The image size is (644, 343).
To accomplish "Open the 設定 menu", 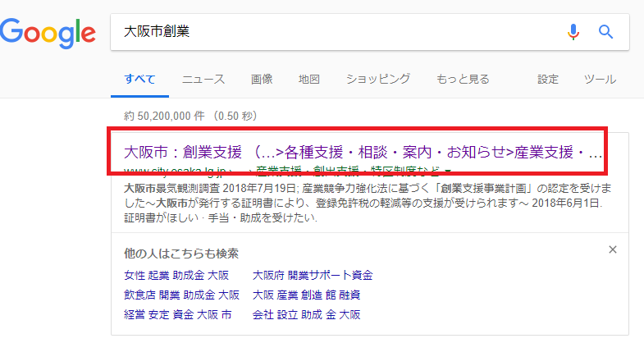I will (548, 80).
